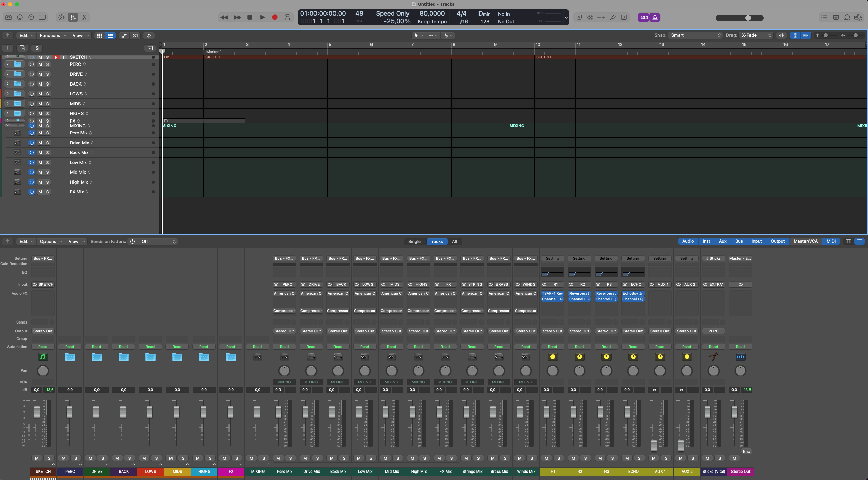Toggle Flex mode icon
This screenshot has width=868, height=480.
(x=135, y=35)
